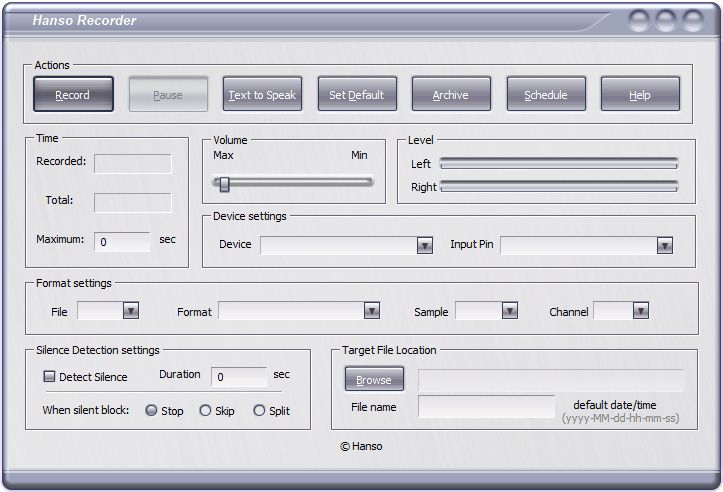Select the Stop radio option
The width and height of the screenshot is (723, 492).
tap(151, 410)
